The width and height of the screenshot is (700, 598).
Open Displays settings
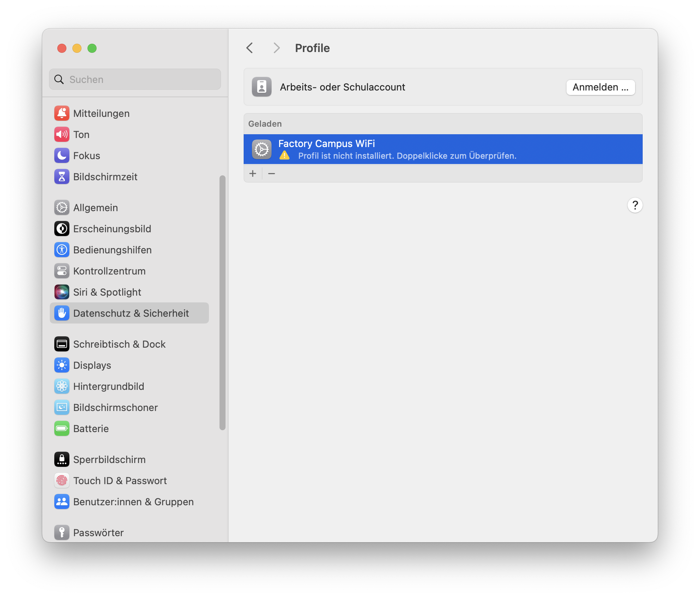(92, 365)
